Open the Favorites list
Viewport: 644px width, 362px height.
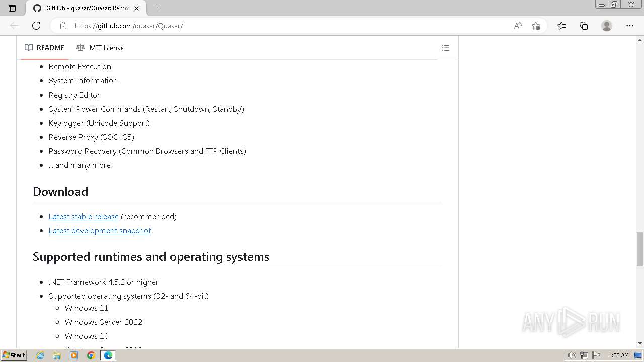click(x=561, y=26)
